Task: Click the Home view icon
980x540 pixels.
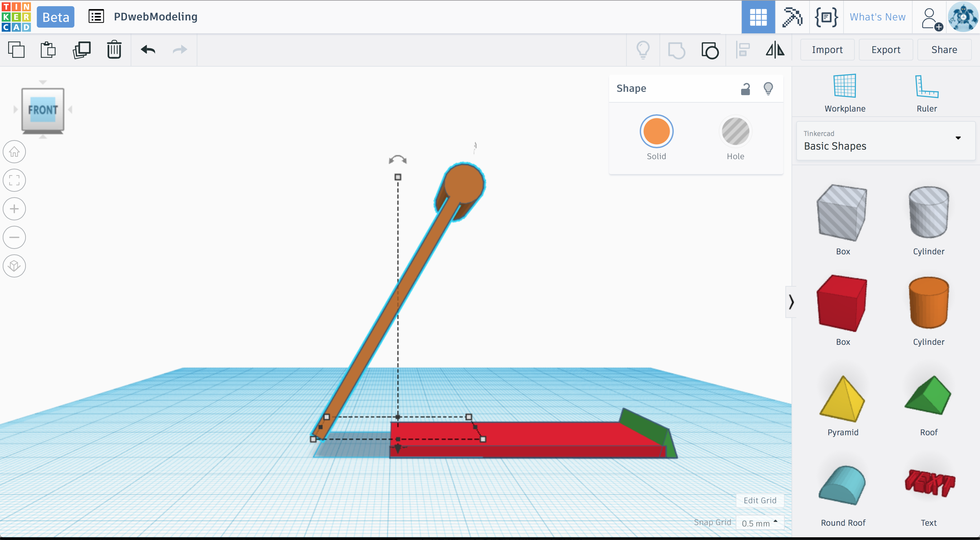Action: 14,152
